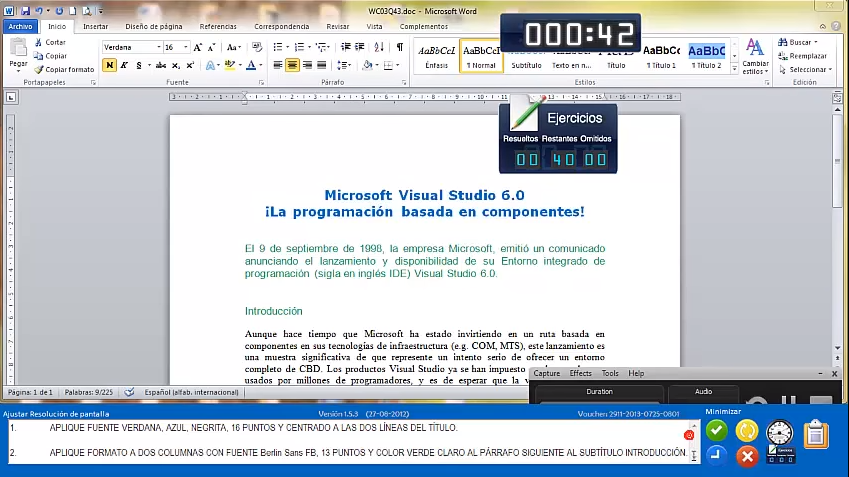The width and height of the screenshot is (849, 477).
Task: Click the shrink font size icon
Action: coord(212,48)
